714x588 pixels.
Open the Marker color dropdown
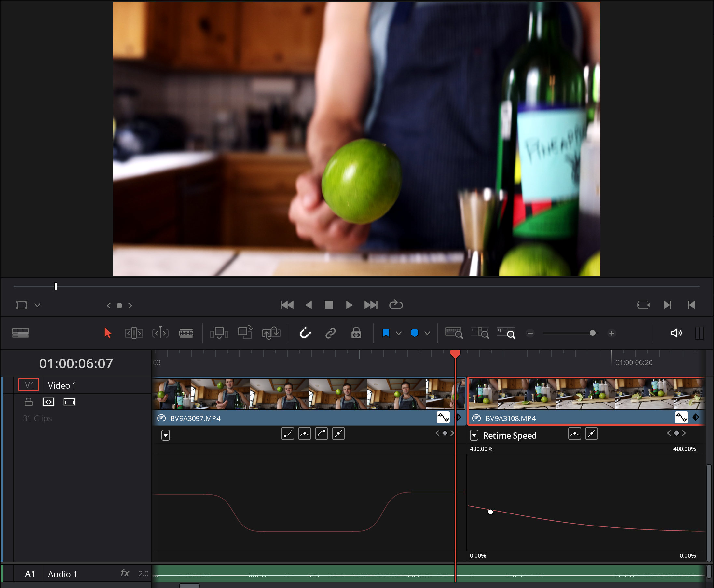[x=427, y=333]
